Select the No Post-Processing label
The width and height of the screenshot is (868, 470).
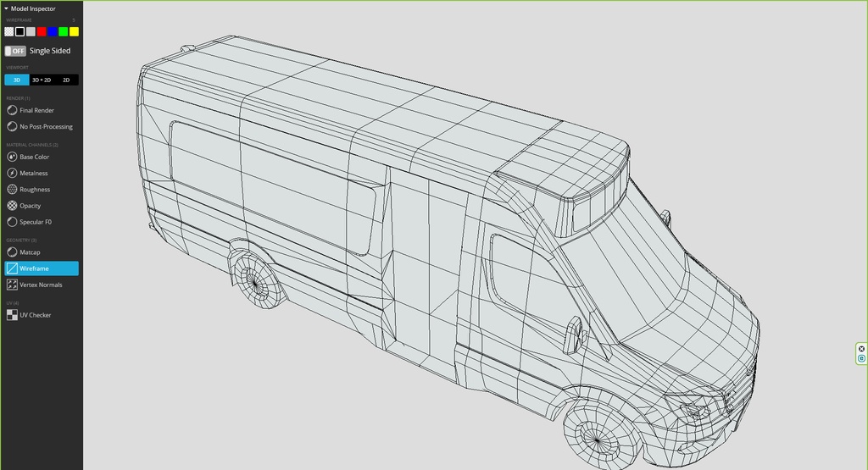click(x=46, y=127)
